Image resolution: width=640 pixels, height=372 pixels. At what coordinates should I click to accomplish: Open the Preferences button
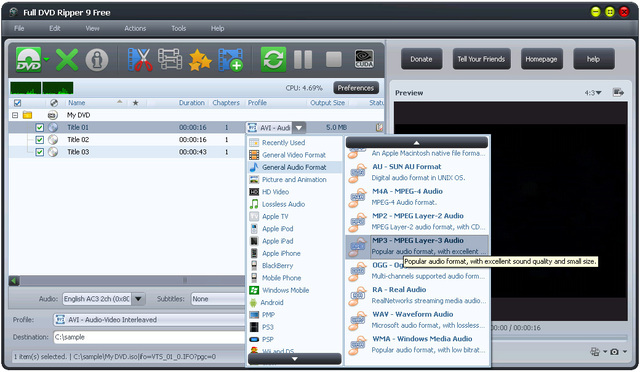[356, 88]
